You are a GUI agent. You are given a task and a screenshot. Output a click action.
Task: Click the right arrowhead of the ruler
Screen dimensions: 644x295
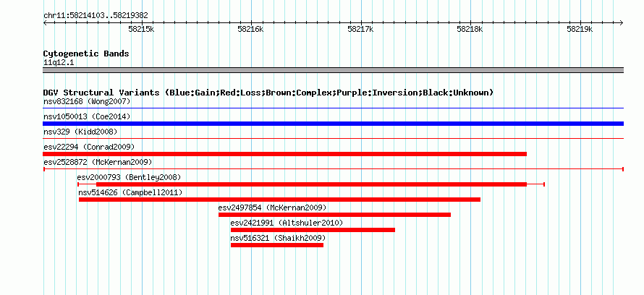click(622, 23)
